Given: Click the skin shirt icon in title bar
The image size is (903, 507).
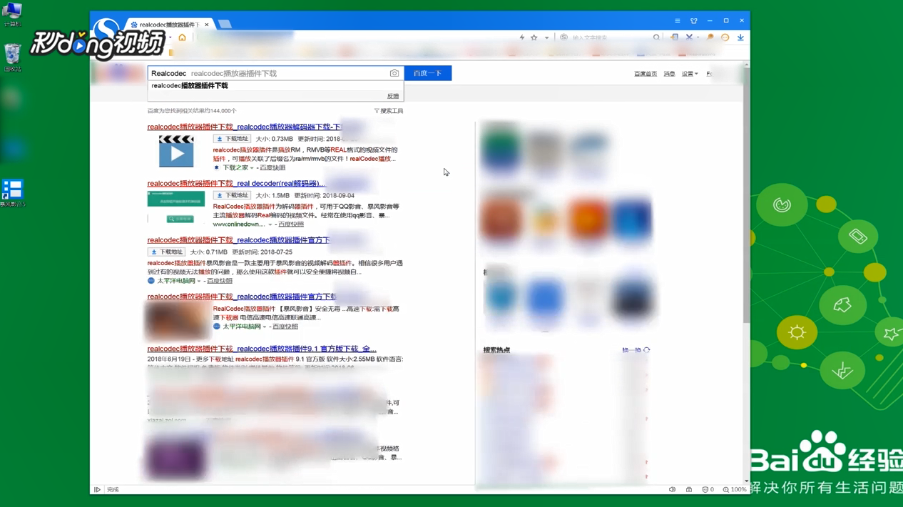Looking at the screenshot, I should [x=694, y=21].
